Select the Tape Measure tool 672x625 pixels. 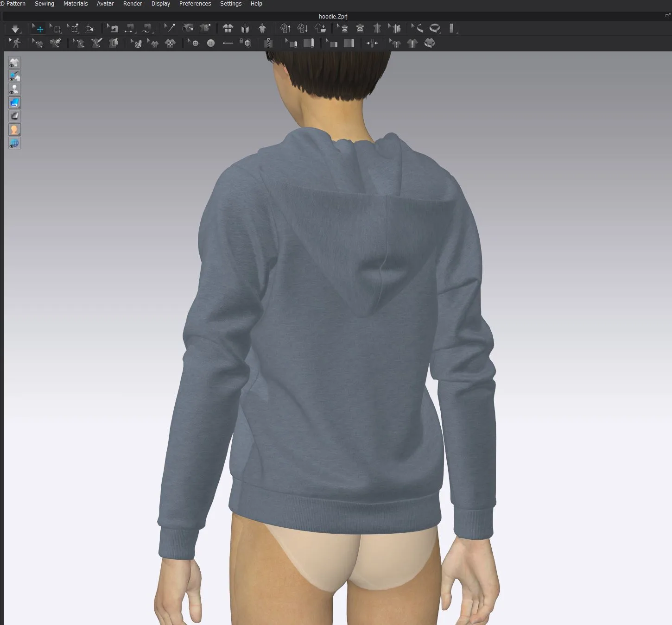[x=435, y=28]
